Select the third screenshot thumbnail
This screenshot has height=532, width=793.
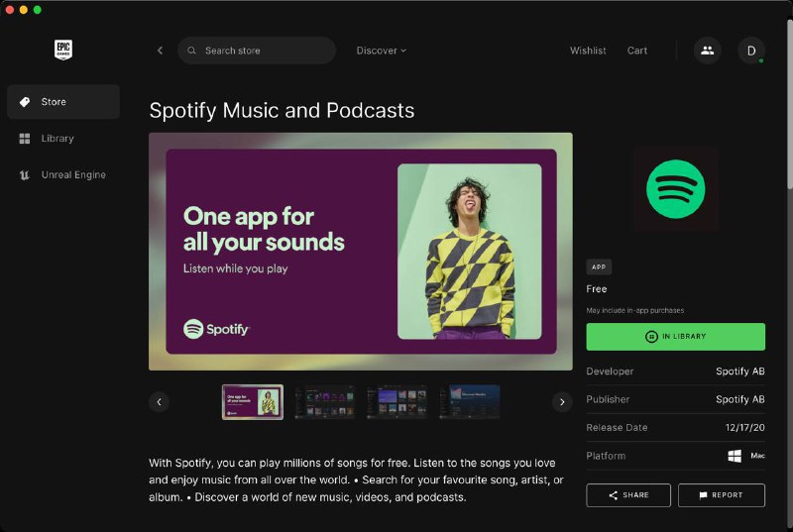click(x=397, y=402)
